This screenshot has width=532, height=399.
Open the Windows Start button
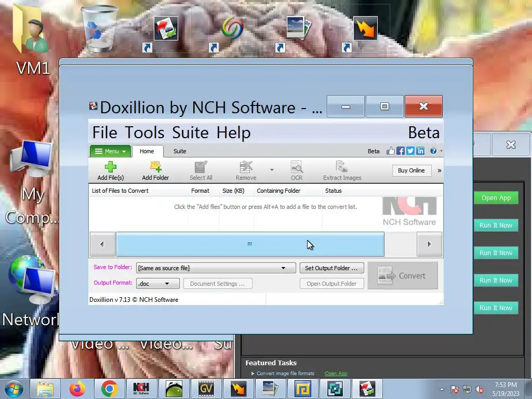point(14,389)
